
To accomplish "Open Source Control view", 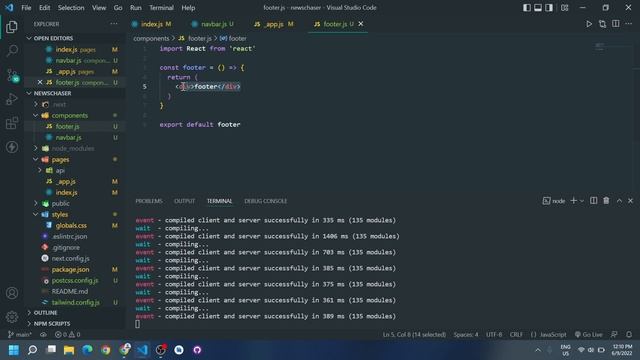I will [12, 75].
